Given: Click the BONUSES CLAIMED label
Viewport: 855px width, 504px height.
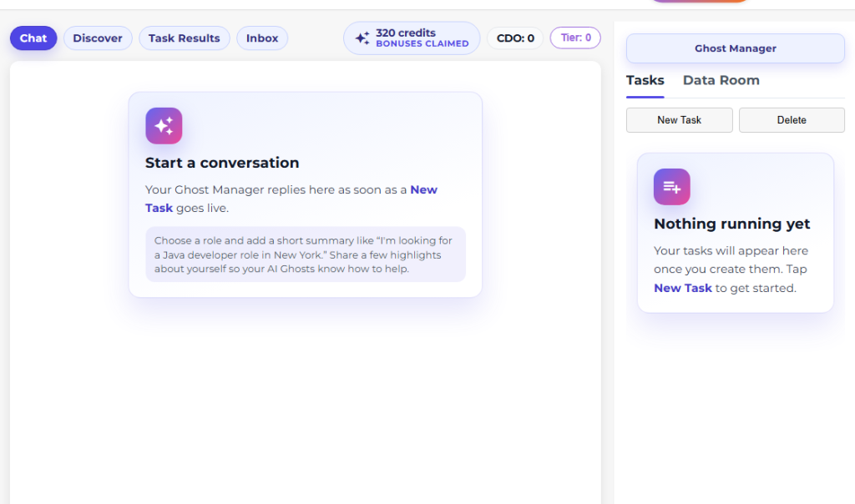Looking at the screenshot, I should [x=422, y=44].
